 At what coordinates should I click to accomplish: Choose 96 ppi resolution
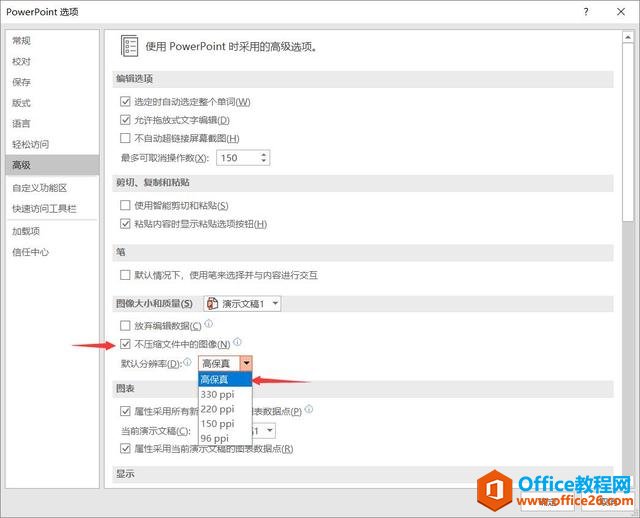pos(225,438)
